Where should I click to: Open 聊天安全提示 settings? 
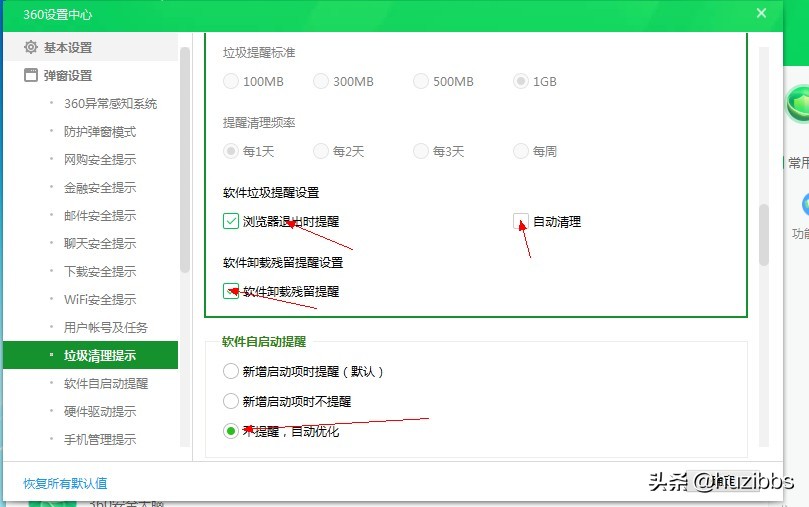click(x=100, y=243)
